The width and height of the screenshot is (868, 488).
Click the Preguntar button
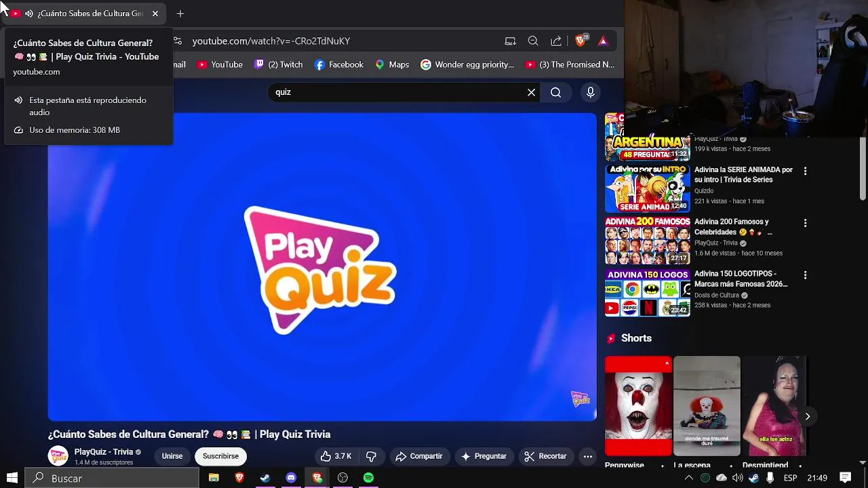(x=484, y=456)
